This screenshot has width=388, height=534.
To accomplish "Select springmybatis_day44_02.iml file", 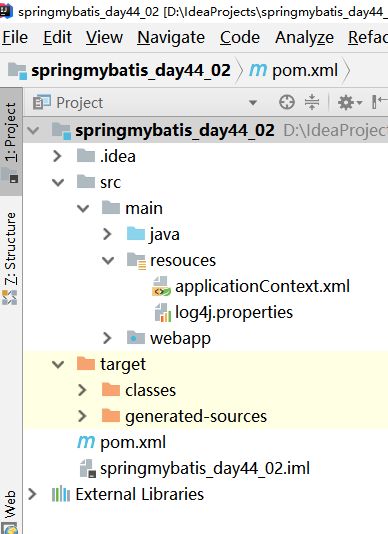I will tap(205, 468).
